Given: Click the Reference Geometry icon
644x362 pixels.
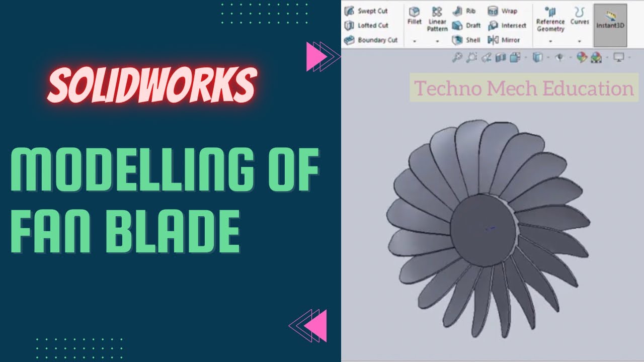Looking at the screenshot, I should pos(550,12).
